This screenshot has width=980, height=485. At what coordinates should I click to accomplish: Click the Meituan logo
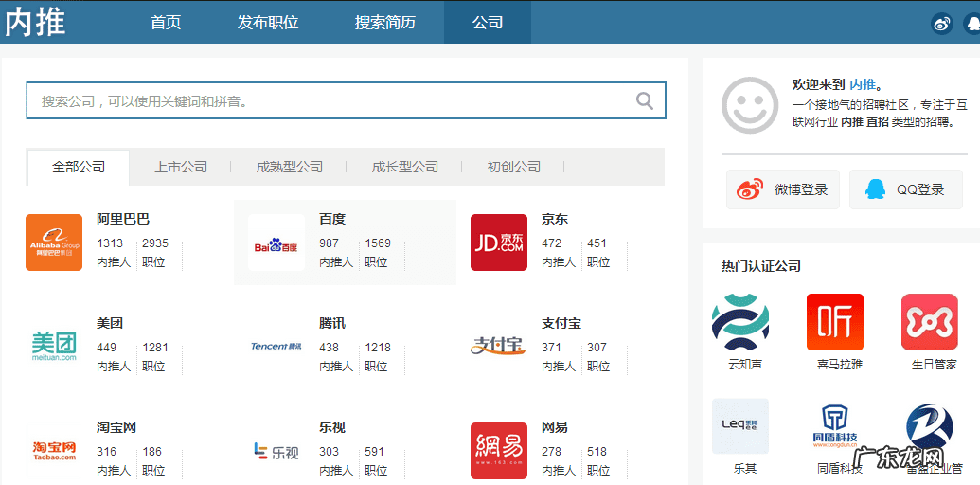[54, 347]
